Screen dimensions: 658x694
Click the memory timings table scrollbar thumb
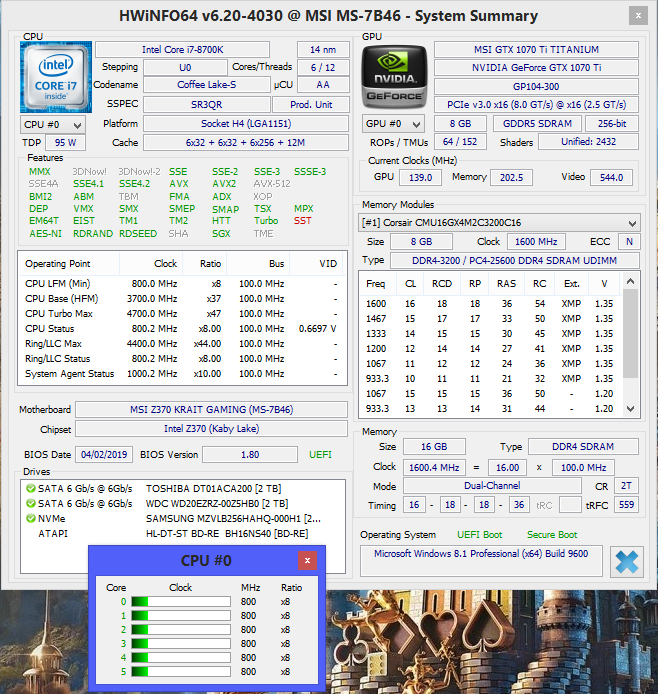[631, 333]
